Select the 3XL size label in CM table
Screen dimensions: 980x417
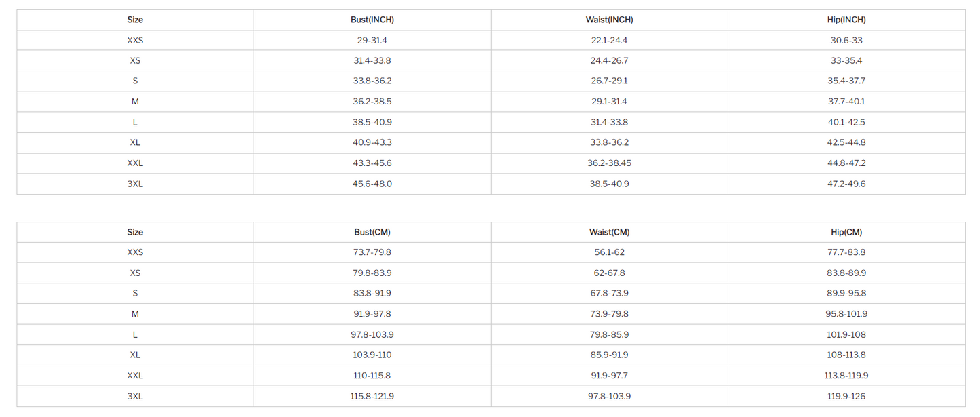point(135,396)
